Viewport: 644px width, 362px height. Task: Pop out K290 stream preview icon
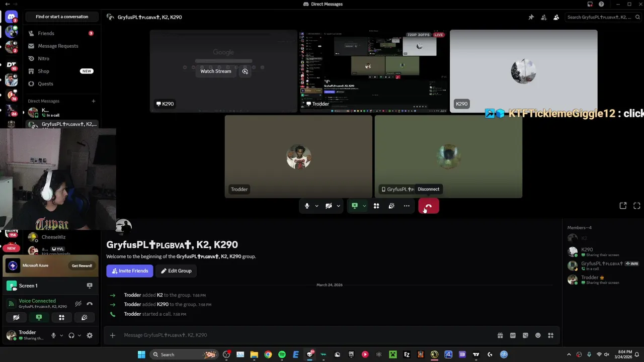click(245, 71)
